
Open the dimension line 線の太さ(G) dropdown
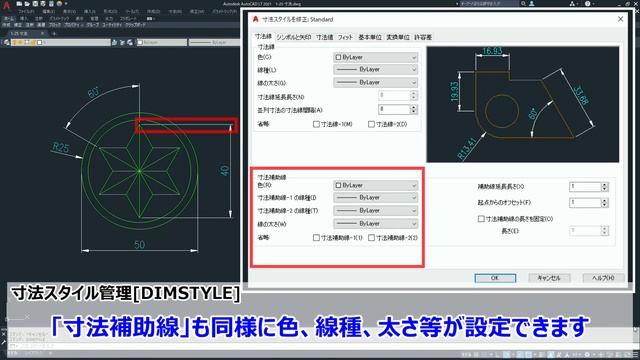(376, 82)
